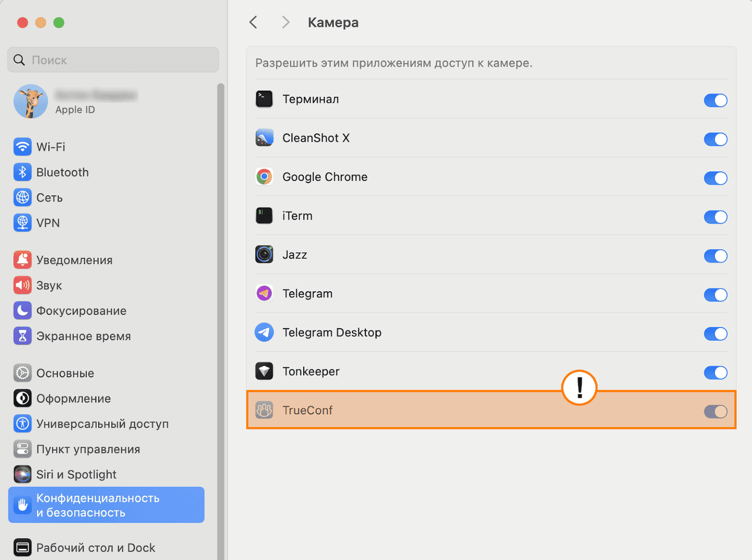Toggle Telegram Desktop camera access
The width and height of the screenshot is (752, 560).
click(x=716, y=334)
